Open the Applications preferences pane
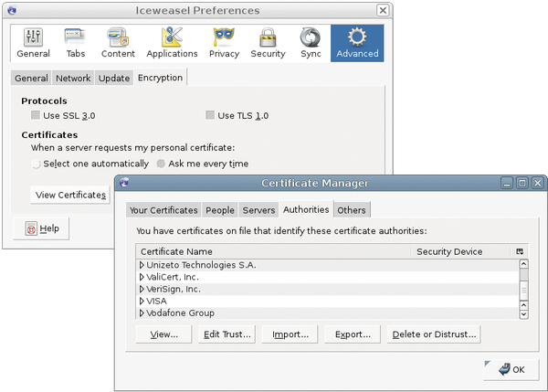 click(172, 43)
